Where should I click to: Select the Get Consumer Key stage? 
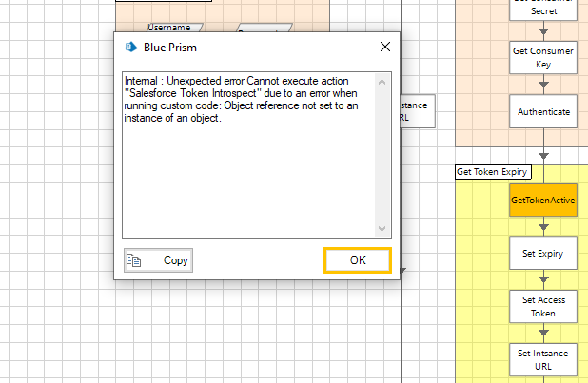click(x=543, y=58)
